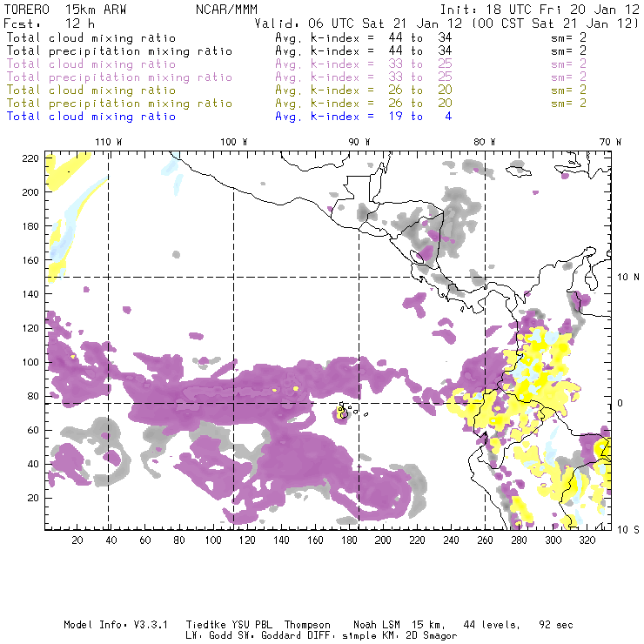
Task: Select the black "Total cloud mixing ratio" legend entry
Action: (91, 38)
